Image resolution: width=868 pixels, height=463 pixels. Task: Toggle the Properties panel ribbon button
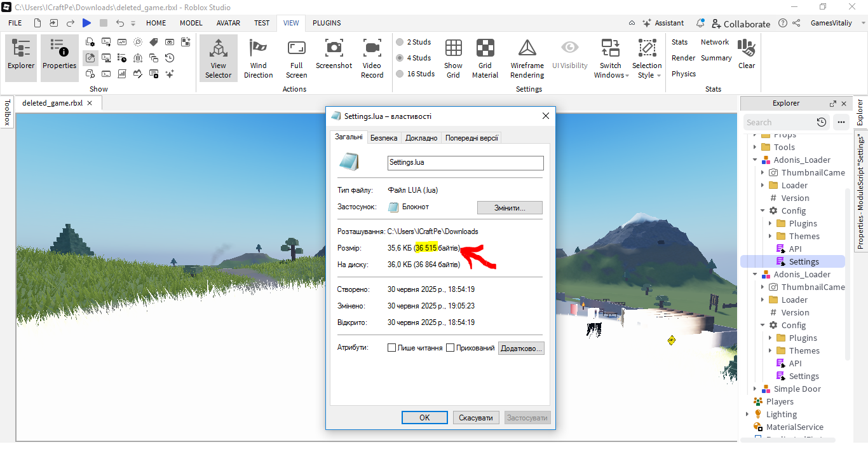click(59, 57)
